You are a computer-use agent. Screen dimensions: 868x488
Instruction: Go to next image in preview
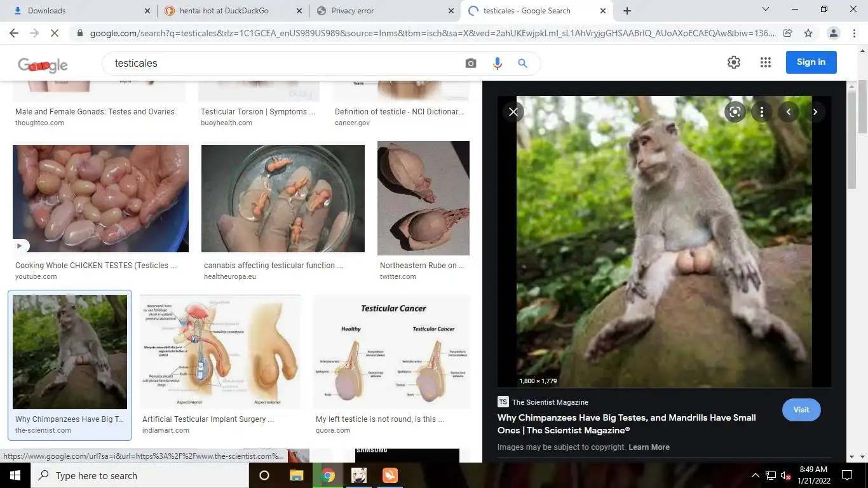point(815,112)
